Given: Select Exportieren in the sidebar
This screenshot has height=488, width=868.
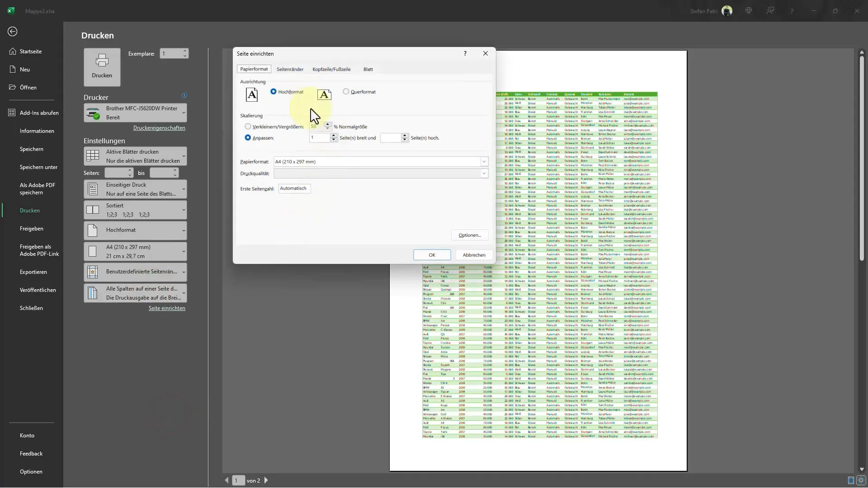Looking at the screenshot, I should [33, 272].
